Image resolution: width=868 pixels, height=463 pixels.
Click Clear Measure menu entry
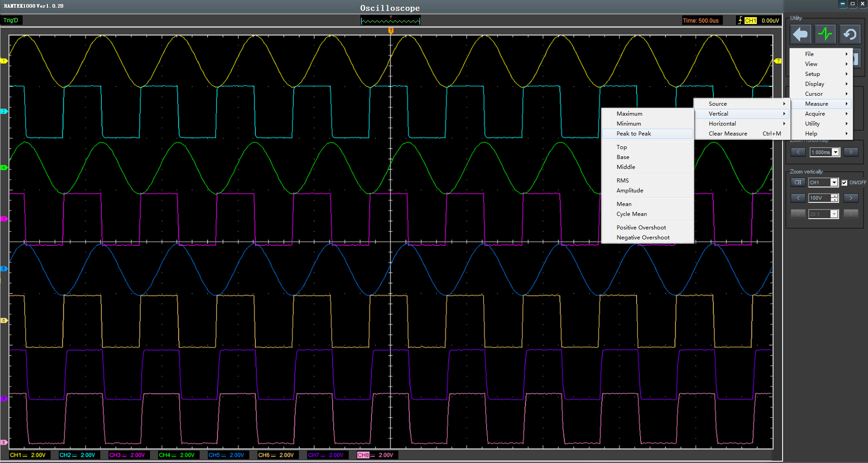(x=728, y=134)
